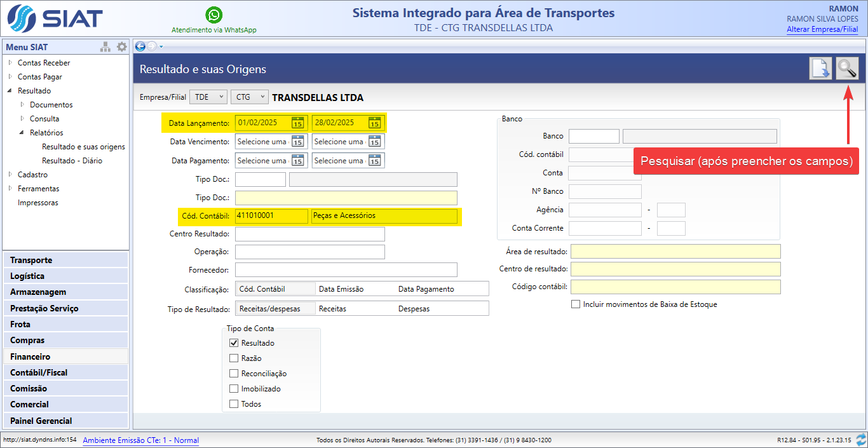The height and width of the screenshot is (448, 868).
Task: Click the blue back navigation arrow
Action: click(x=140, y=46)
